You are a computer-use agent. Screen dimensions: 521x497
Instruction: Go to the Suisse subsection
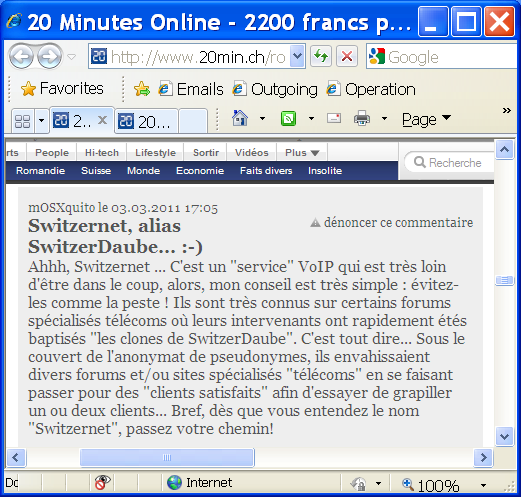(x=96, y=171)
